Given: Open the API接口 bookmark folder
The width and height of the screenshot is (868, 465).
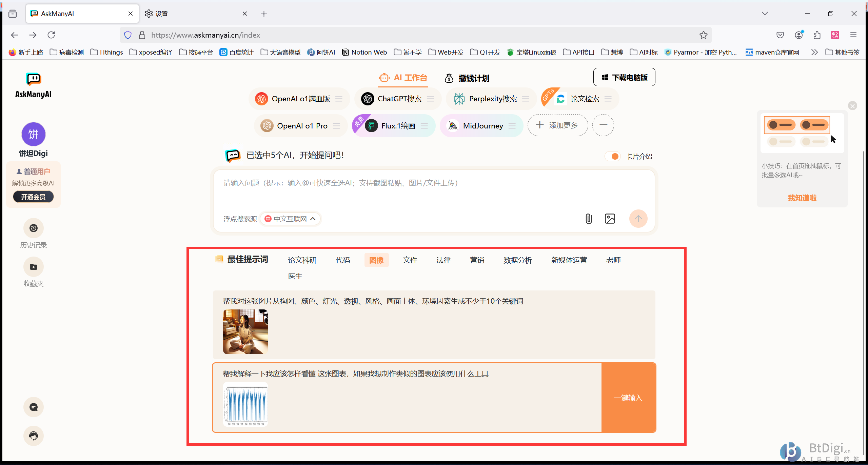Looking at the screenshot, I should point(579,52).
